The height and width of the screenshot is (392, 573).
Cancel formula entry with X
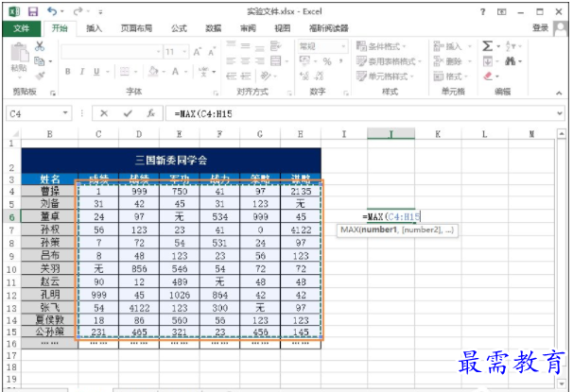[x=104, y=113]
